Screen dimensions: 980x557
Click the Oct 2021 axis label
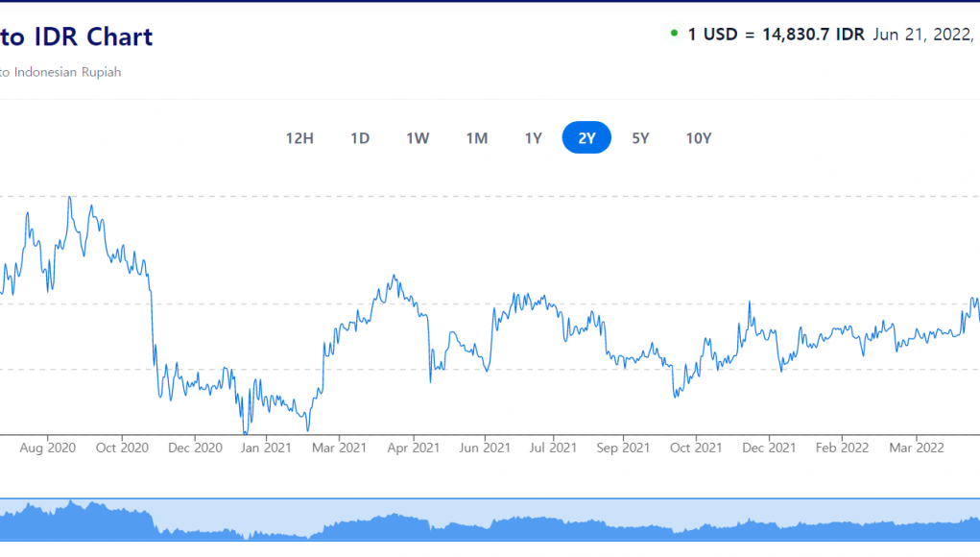coord(696,448)
